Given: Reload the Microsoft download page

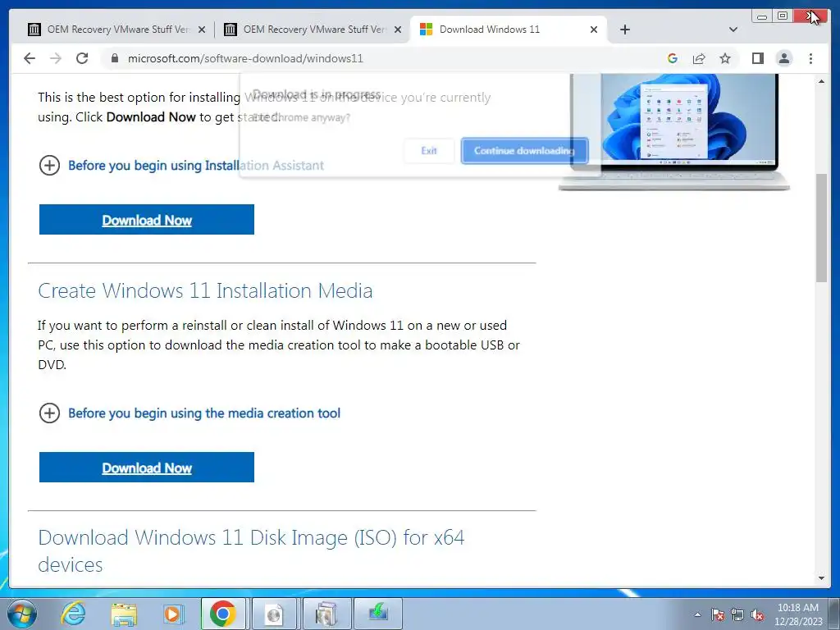Looking at the screenshot, I should click(82, 58).
